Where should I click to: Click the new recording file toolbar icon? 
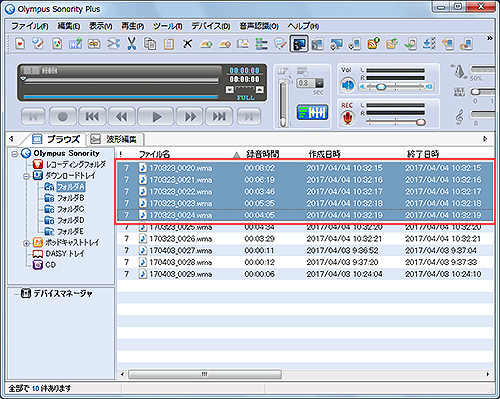tap(20, 44)
